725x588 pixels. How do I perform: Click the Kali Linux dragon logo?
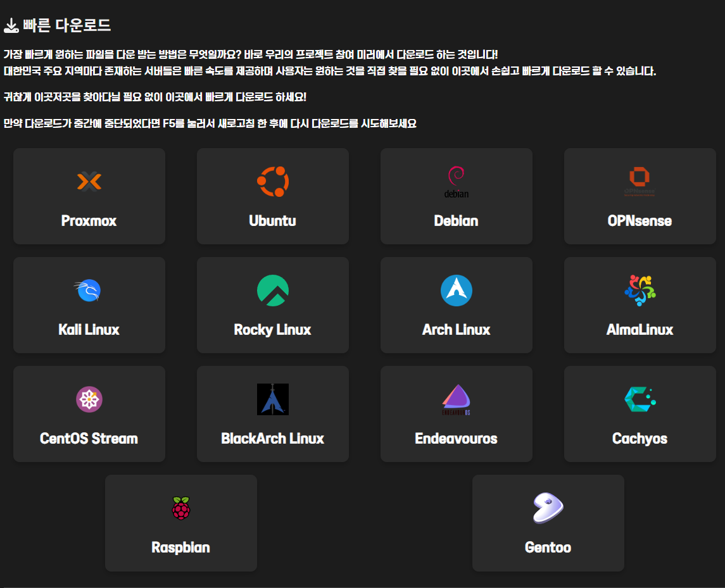point(88,291)
